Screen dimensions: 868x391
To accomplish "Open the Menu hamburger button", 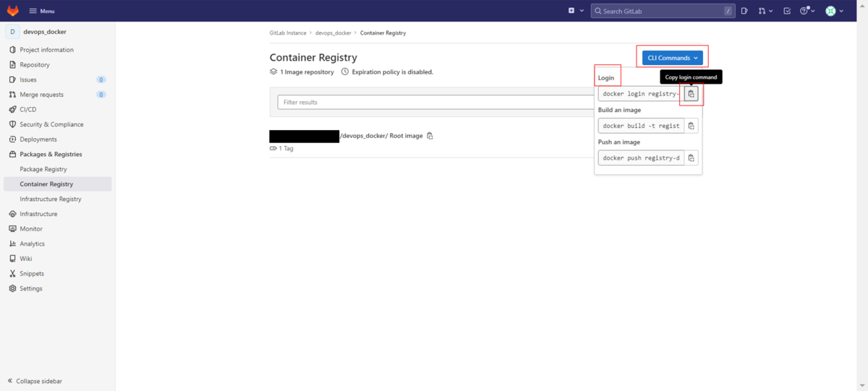I will pyautogui.click(x=41, y=11).
